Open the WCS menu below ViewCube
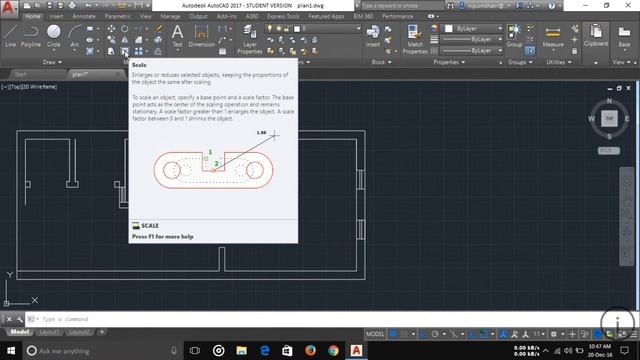640x360 pixels. click(609, 150)
